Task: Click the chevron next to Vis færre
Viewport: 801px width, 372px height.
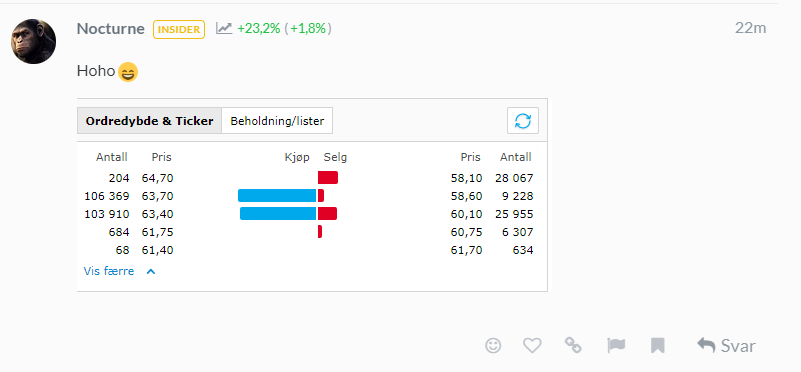Action: point(151,272)
